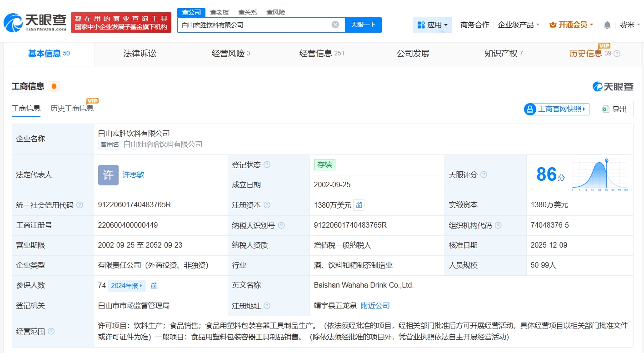Open insured headcount trend chart icon
This screenshot has width=644, height=353.
pos(154,286)
